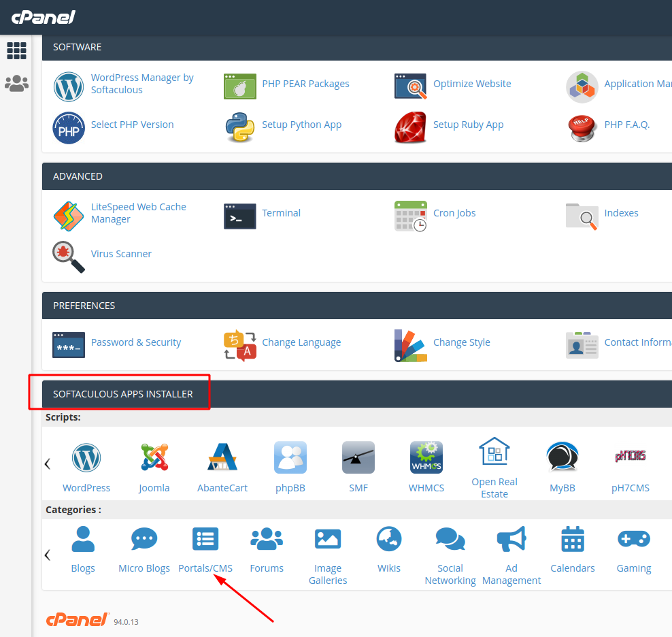Click the Open Real Estate house icon

point(494,451)
